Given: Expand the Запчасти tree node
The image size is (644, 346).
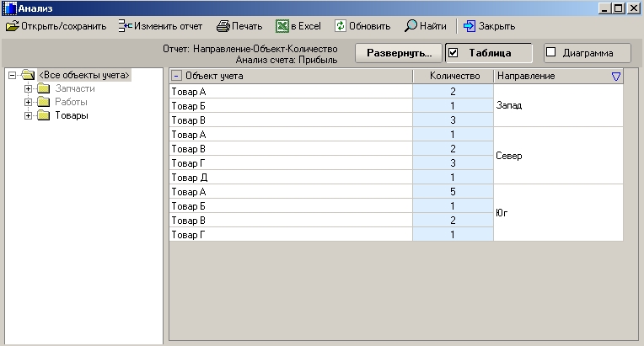Looking at the screenshot, I should [x=29, y=88].
